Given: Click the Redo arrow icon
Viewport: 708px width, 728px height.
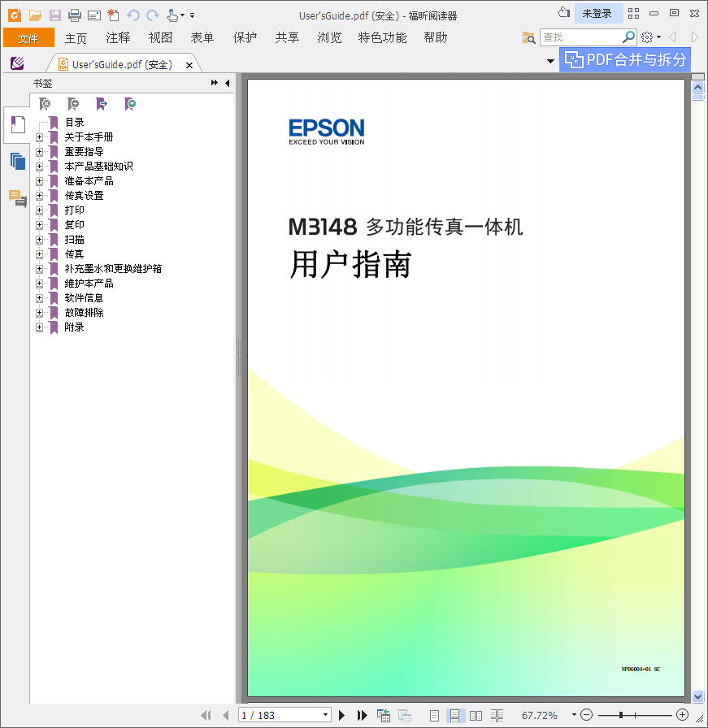Looking at the screenshot, I should pos(152,15).
